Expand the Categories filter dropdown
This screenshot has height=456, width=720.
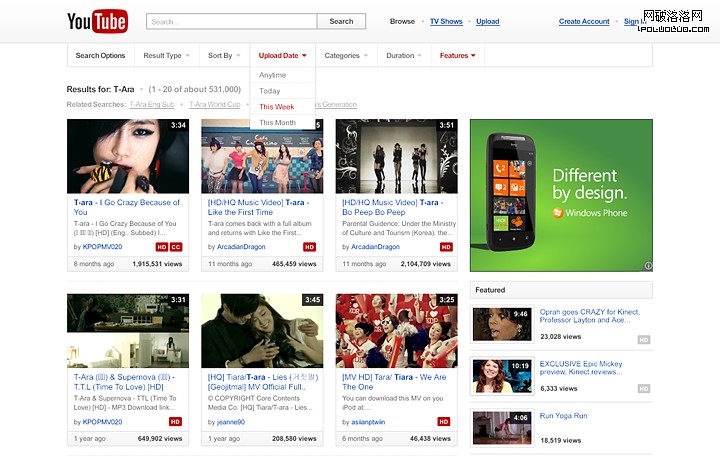click(x=346, y=56)
